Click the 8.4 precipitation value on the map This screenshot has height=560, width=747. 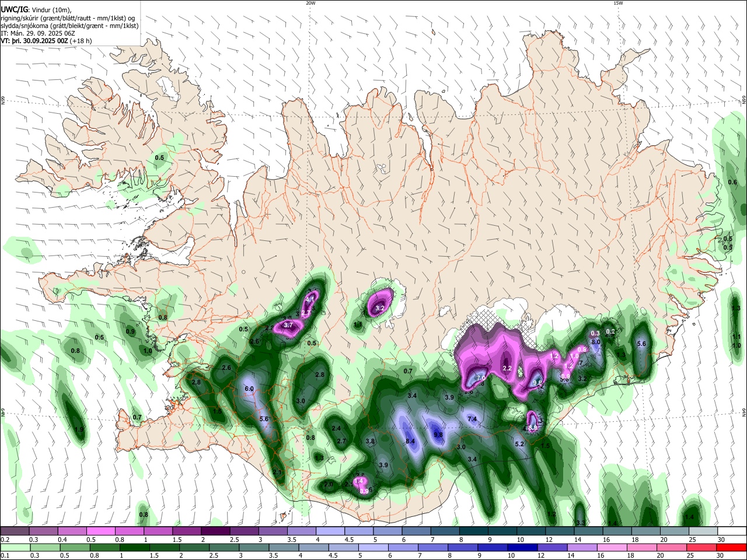[x=410, y=442]
